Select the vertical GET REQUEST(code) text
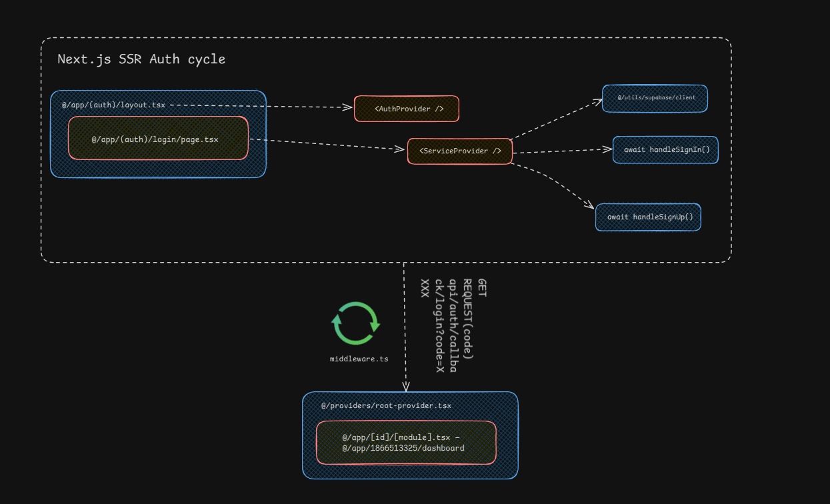830x504 pixels. coord(453,325)
